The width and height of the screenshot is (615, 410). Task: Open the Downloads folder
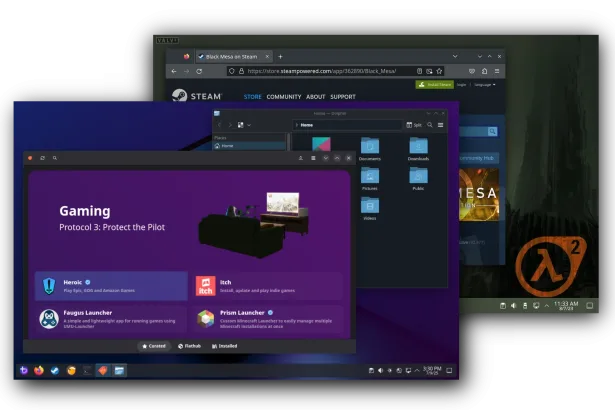coord(418,148)
